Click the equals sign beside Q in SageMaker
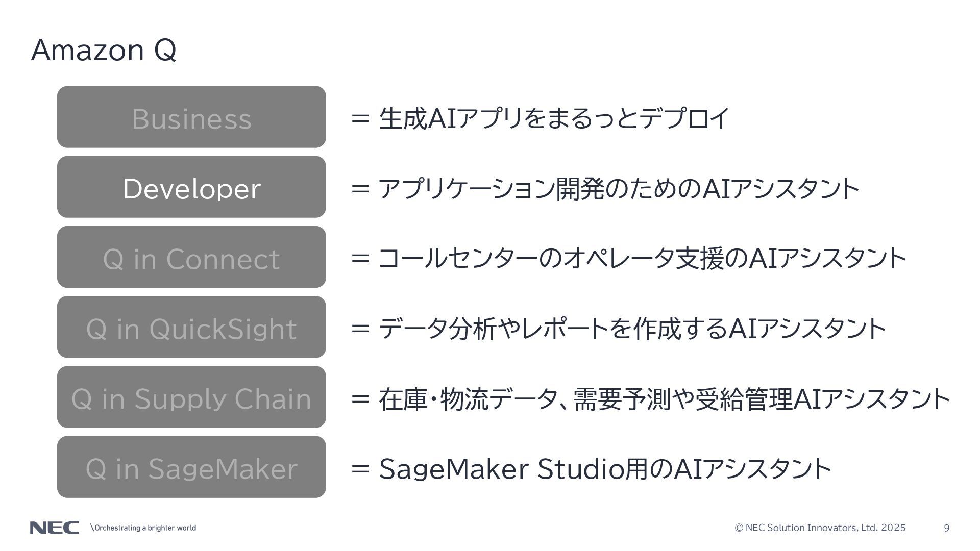The width and height of the screenshot is (980, 551). (360, 469)
